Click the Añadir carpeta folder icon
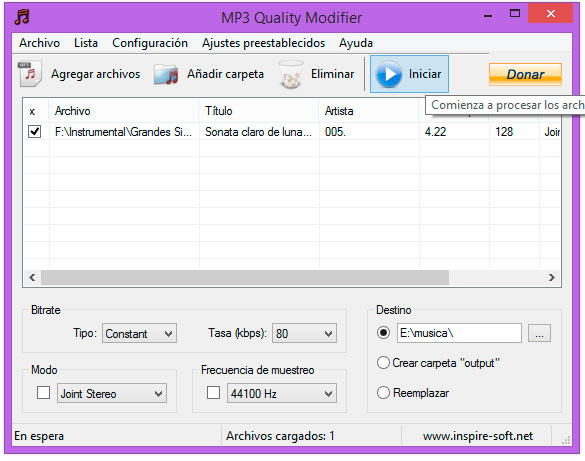The image size is (585, 461). click(166, 74)
